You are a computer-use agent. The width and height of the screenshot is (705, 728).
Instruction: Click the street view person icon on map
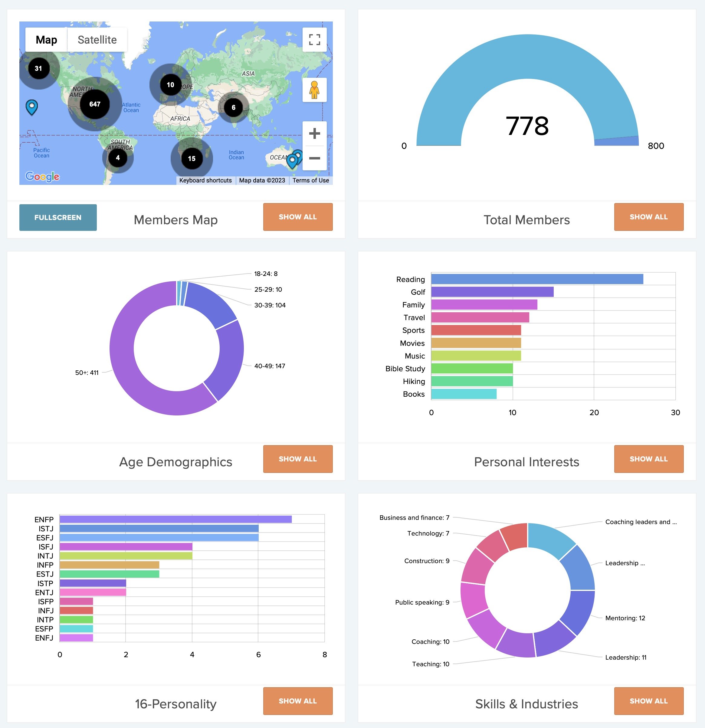314,93
